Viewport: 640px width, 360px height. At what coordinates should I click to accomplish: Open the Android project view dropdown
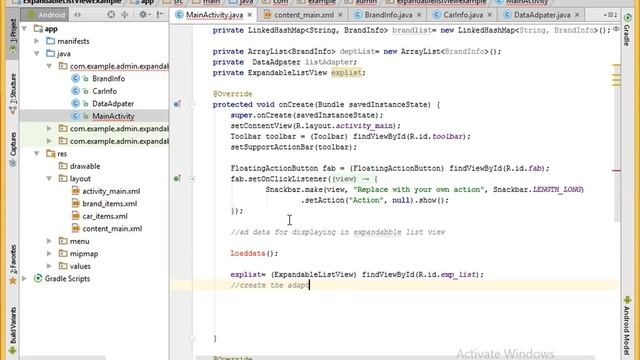(x=46, y=15)
